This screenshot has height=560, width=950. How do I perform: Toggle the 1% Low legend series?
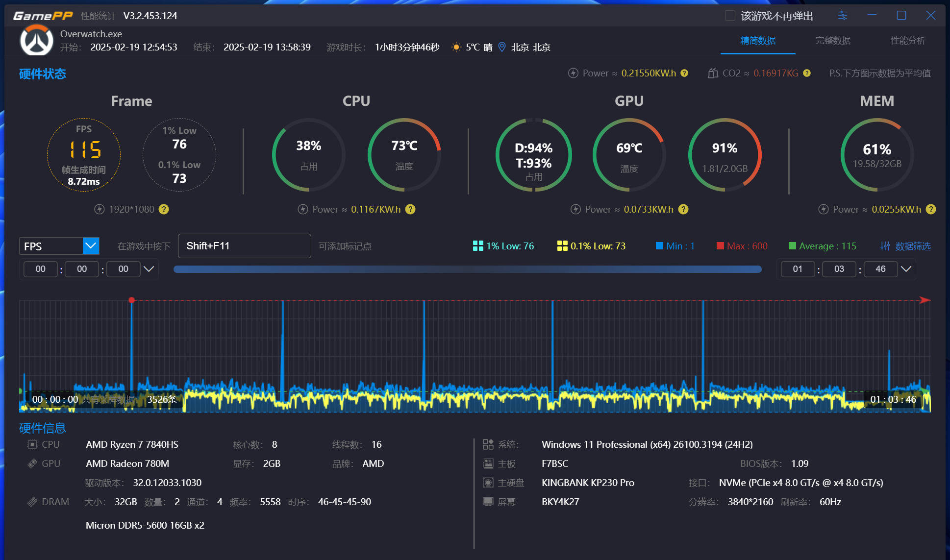503,246
